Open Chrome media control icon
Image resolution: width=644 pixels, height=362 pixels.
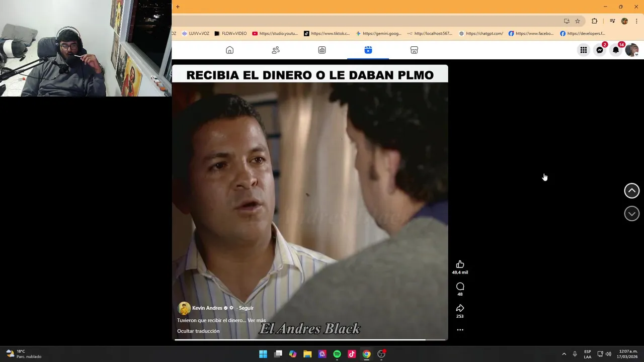[612, 21]
